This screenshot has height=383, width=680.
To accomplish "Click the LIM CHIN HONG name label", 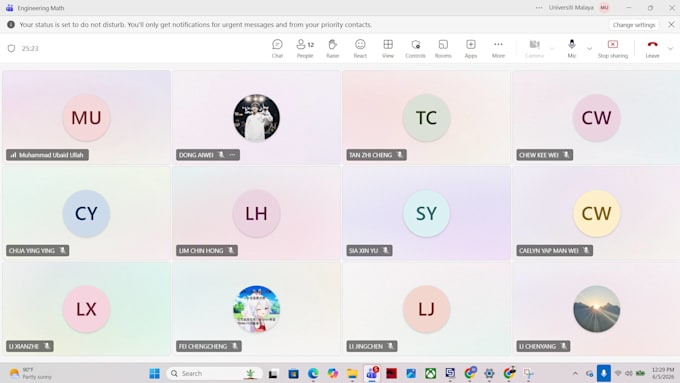I will coord(201,251).
